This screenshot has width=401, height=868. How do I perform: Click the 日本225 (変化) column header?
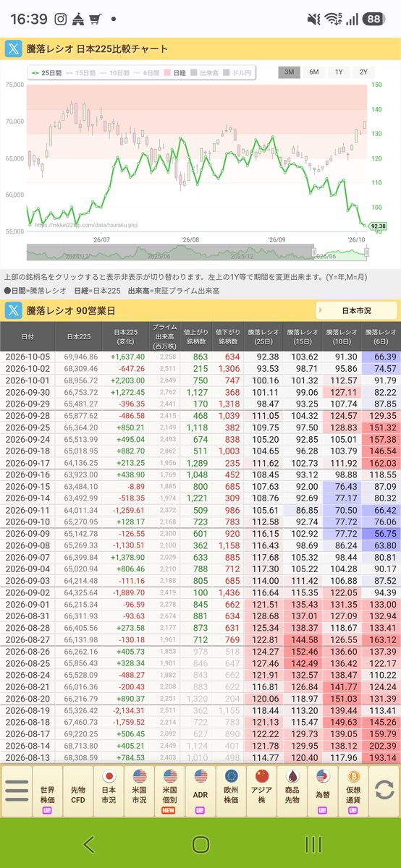click(x=124, y=336)
